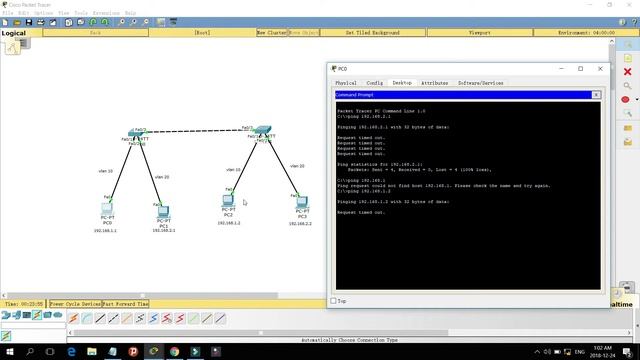Click the Set Tiled Background button
This screenshot has height=360, width=640.
tap(373, 32)
